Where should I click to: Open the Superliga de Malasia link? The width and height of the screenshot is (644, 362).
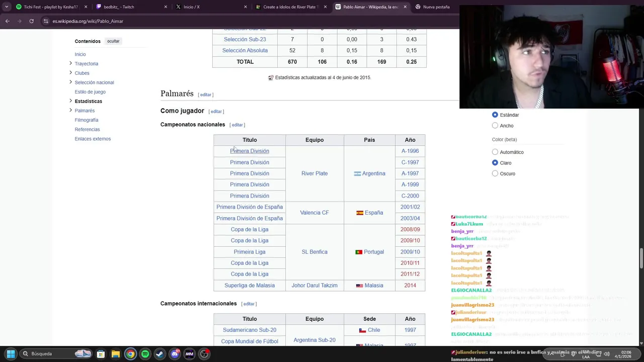[x=250, y=286]
